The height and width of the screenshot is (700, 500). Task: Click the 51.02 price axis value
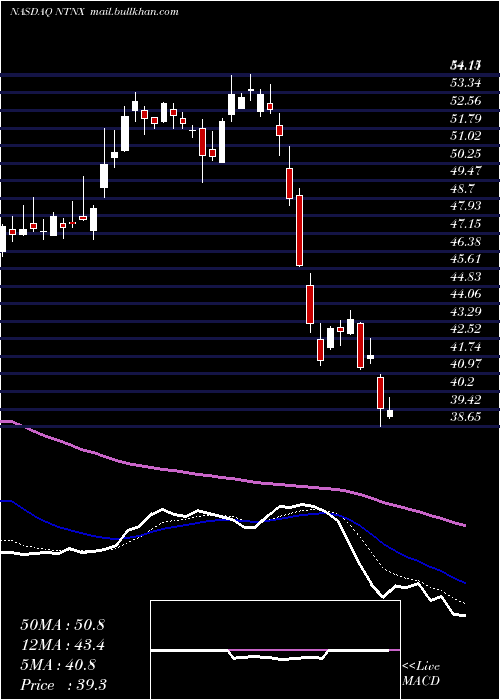point(465,136)
